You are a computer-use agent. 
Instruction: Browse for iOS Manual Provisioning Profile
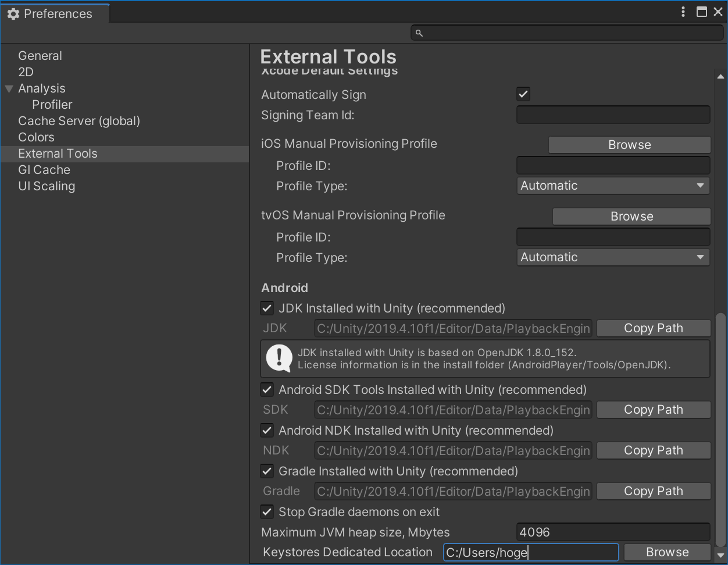[x=629, y=145]
